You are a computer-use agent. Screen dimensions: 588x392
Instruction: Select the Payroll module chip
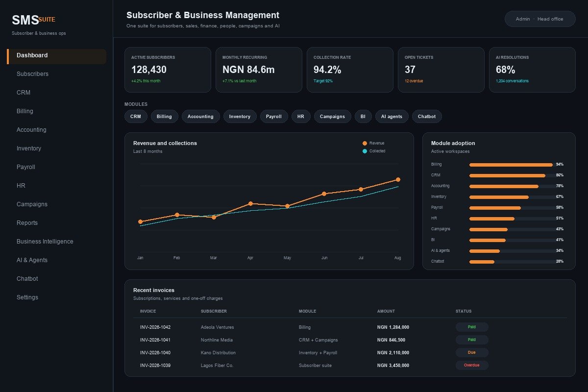point(274,117)
